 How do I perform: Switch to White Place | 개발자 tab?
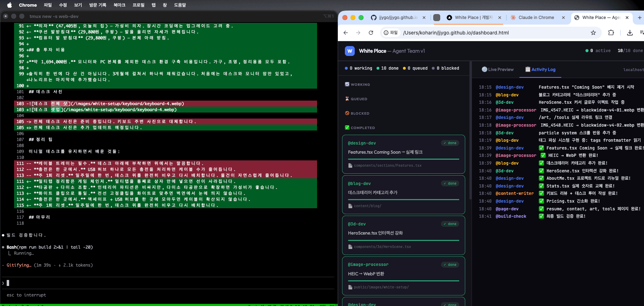pos(474,18)
